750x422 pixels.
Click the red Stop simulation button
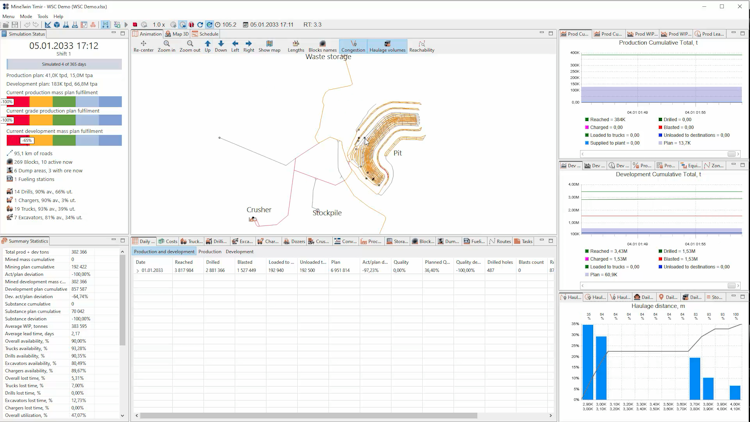coord(135,24)
